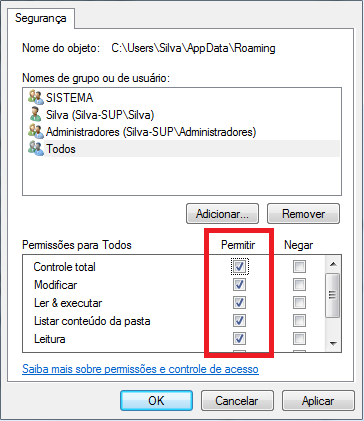
Task: Select the Todos group icon
Action: point(36,149)
